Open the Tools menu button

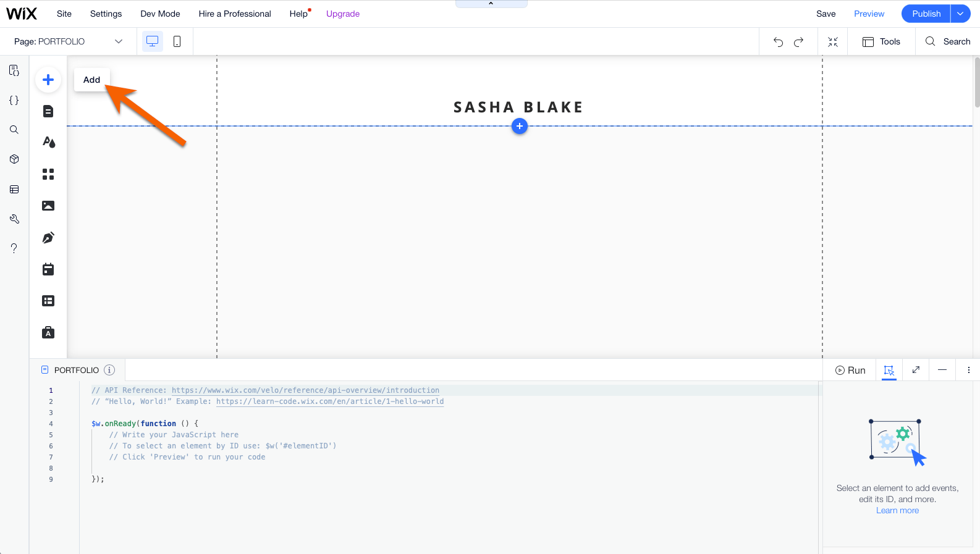pyautogui.click(x=882, y=41)
